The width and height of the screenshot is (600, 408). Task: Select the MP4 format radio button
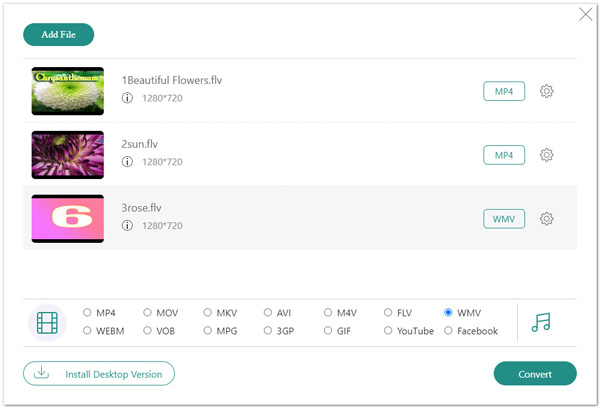[x=87, y=312]
